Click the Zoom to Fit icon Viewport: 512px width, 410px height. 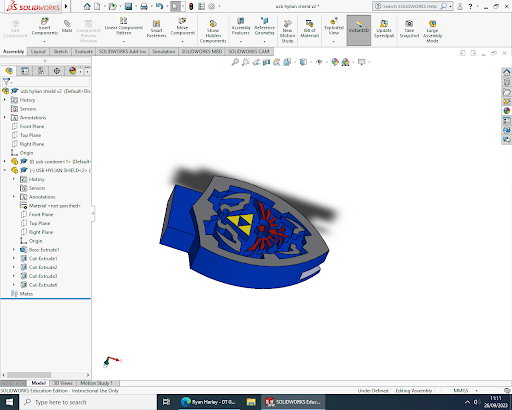[x=235, y=62]
